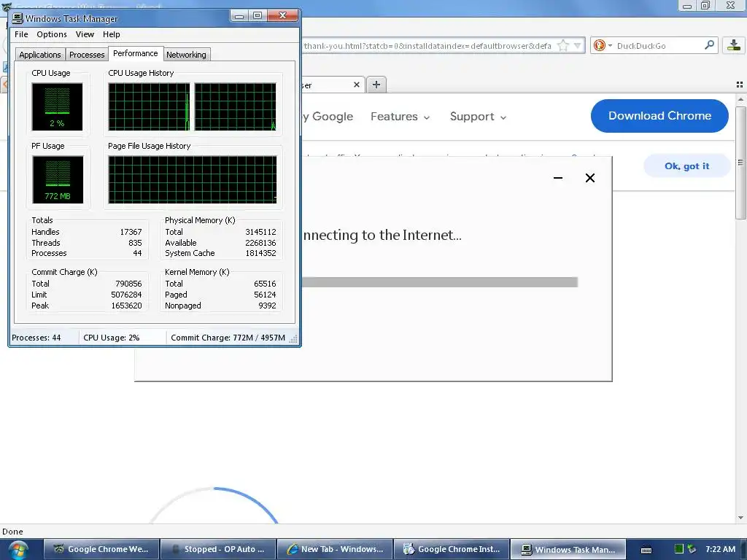
Task: Switch to Stopped - OP Auto taskbar item
Action: [218, 549]
